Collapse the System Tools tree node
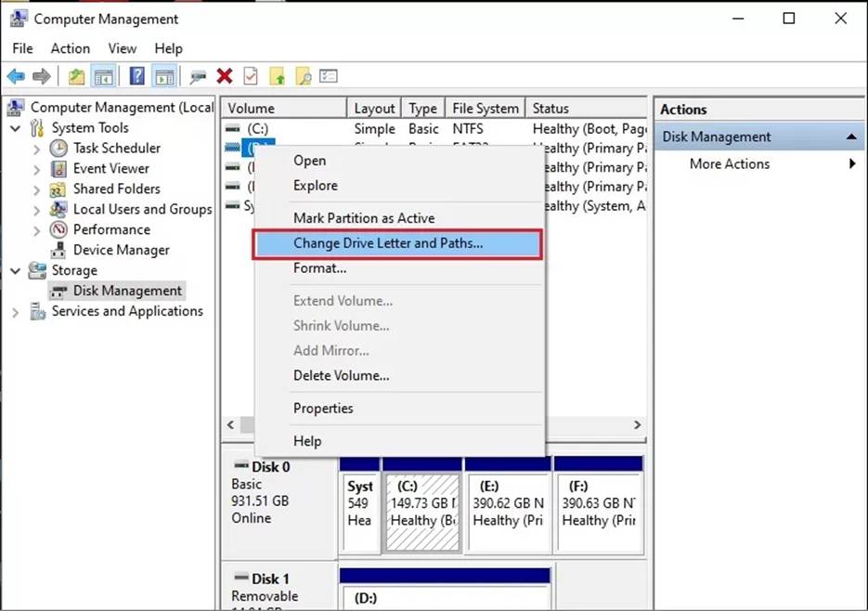868x611 pixels. [x=16, y=128]
